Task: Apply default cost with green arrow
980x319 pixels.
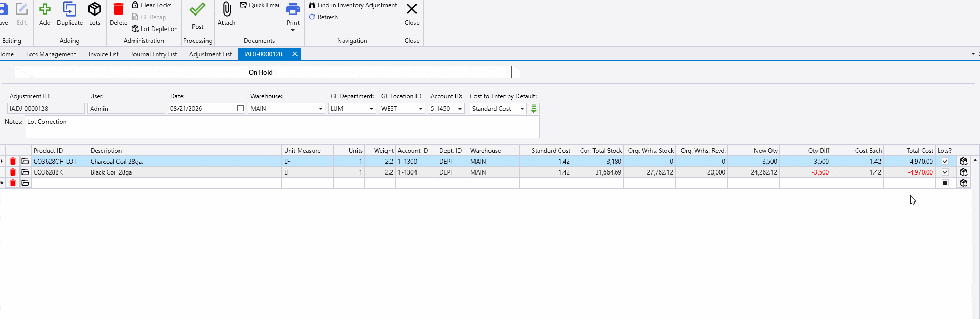Action: [533, 109]
